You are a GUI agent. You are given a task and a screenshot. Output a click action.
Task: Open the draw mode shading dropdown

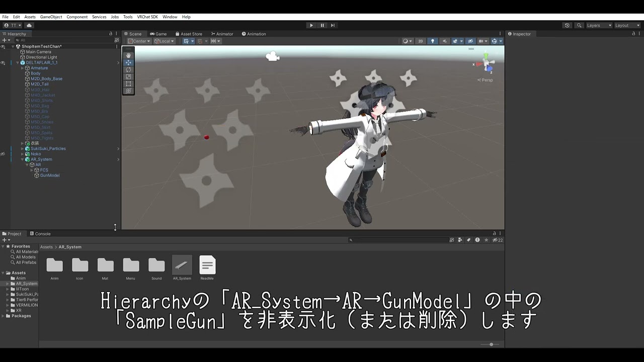(x=407, y=41)
